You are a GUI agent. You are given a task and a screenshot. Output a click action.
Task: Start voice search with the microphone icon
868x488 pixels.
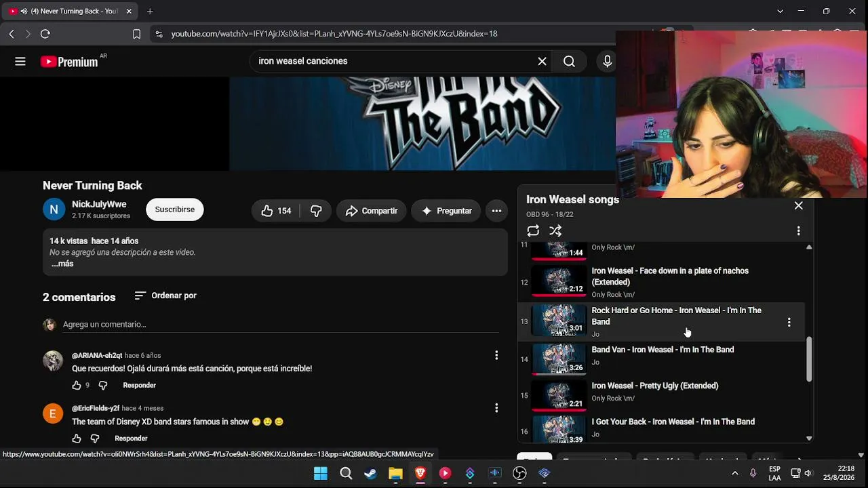608,62
